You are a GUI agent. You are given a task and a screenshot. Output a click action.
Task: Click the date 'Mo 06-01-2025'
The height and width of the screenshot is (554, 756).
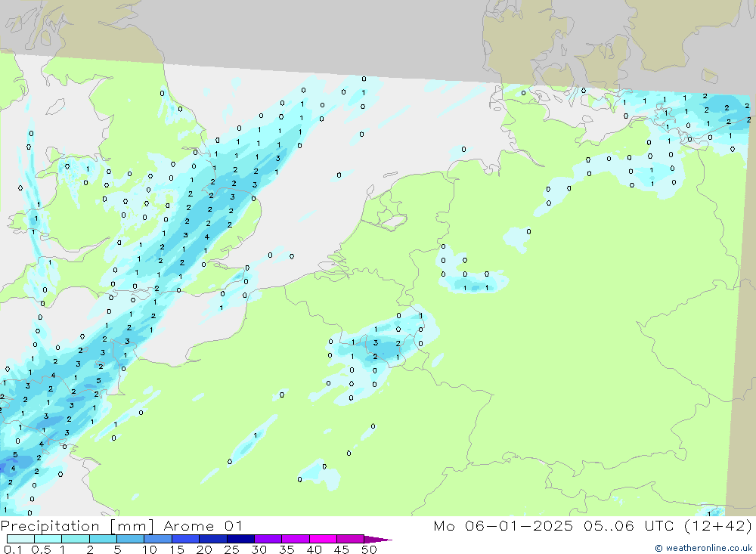(x=503, y=525)
